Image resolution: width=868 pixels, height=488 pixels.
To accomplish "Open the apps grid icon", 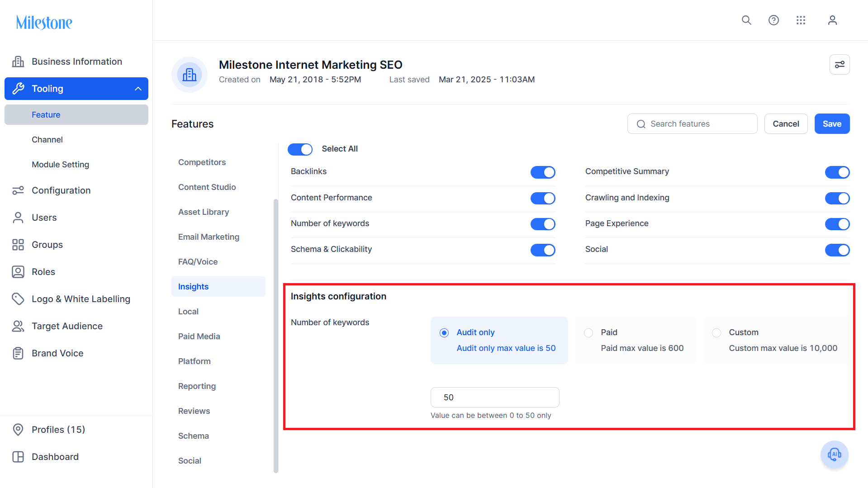I will (x=801, y=20).
